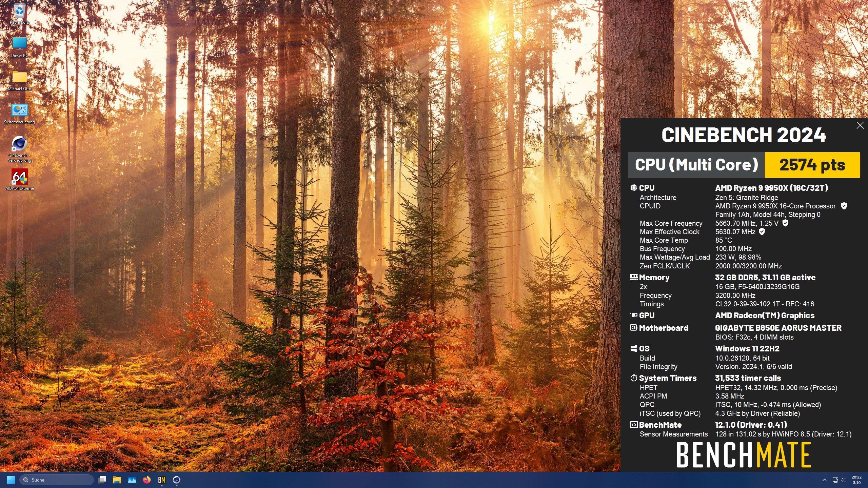Click the 100.00 MHz bus frequency

click(733, 249)
